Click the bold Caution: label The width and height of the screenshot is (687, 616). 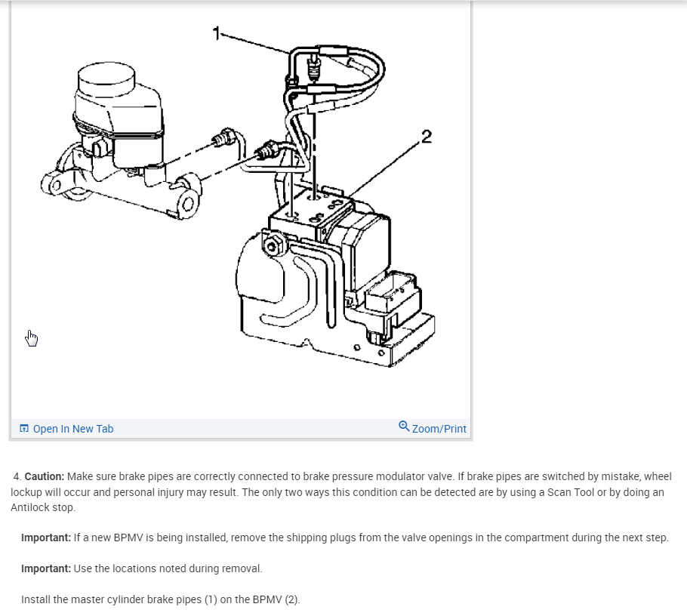(x=45, y=476)
